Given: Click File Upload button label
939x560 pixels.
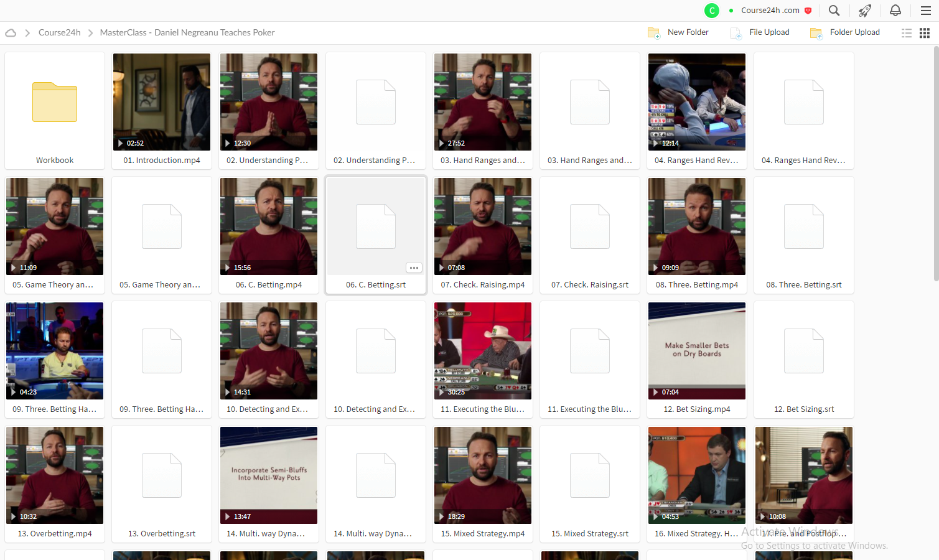Looking at the screenshot, I should tap(769, 32).
